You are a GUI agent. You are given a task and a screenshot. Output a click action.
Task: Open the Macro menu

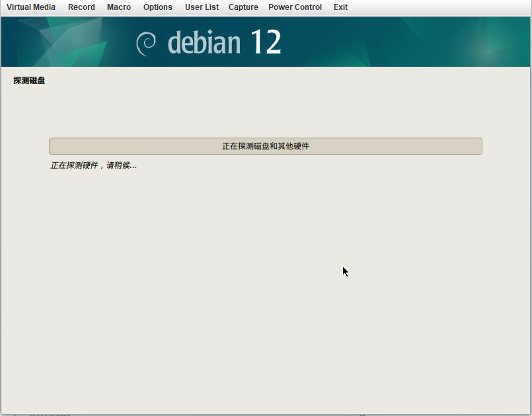pyautogui.click(x=119, y=7)
